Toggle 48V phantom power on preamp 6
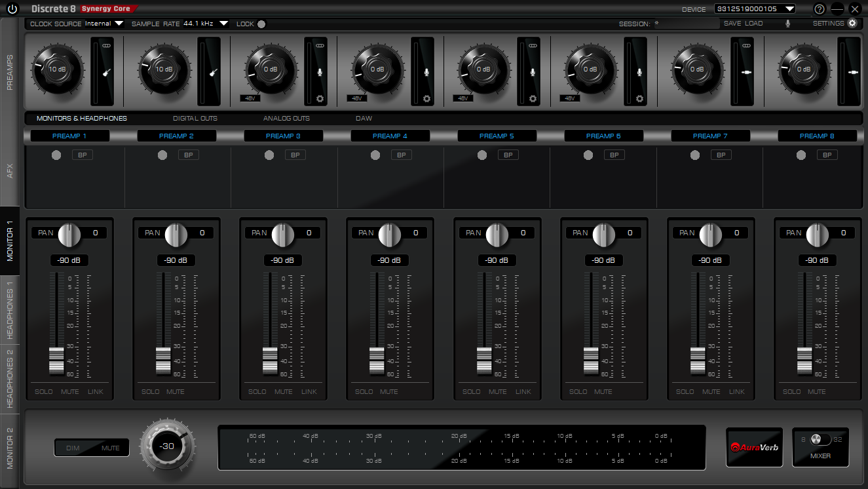The image size is (868, 489). pos(569,98)
